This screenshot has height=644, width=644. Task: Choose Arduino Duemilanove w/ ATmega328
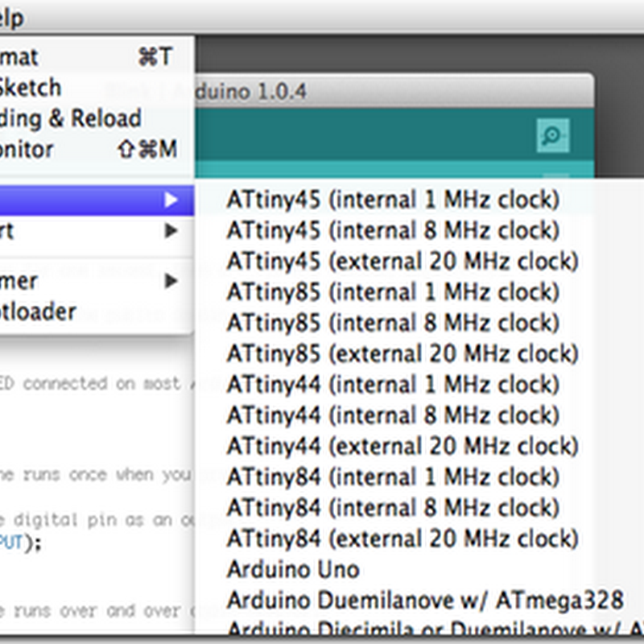(x=424, y=600)
